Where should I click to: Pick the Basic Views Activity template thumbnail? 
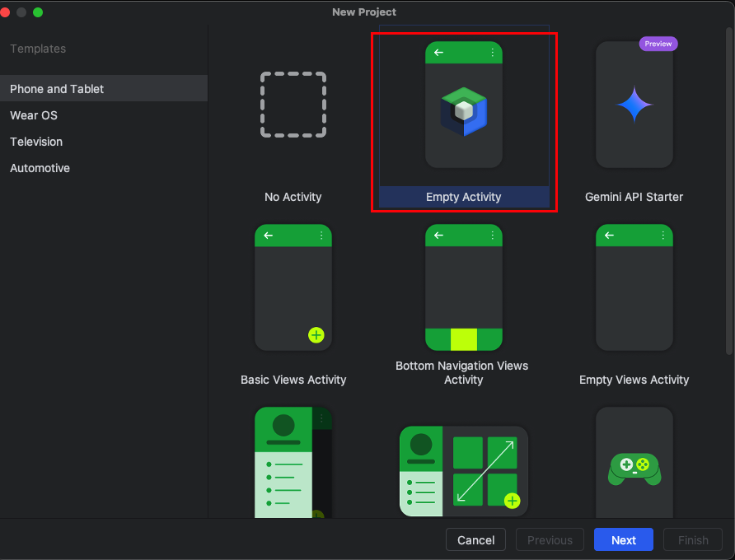coord(293,287)
